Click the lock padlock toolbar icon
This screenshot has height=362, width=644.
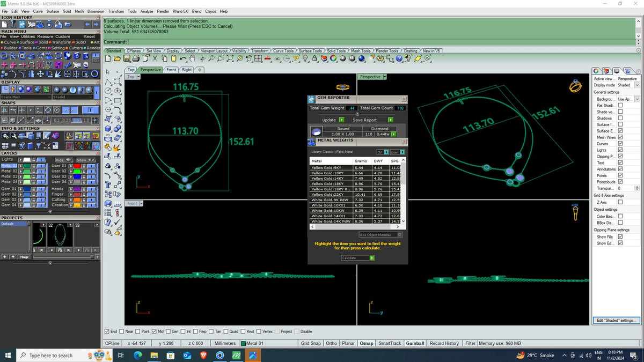[314, 58]
